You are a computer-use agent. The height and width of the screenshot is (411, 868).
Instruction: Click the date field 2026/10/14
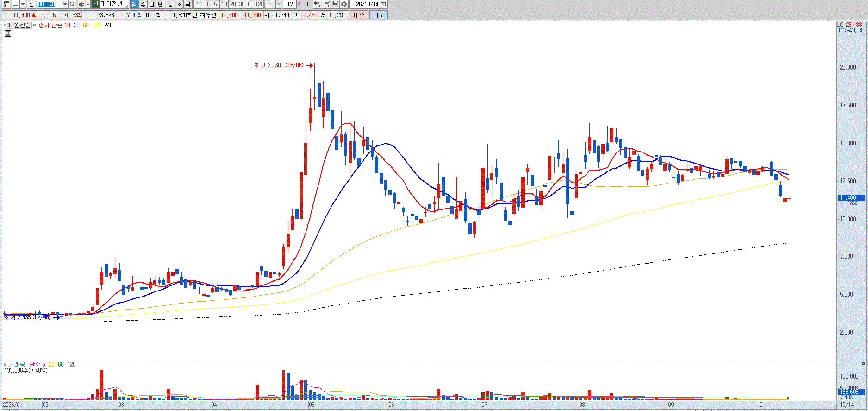coord(364,4)
